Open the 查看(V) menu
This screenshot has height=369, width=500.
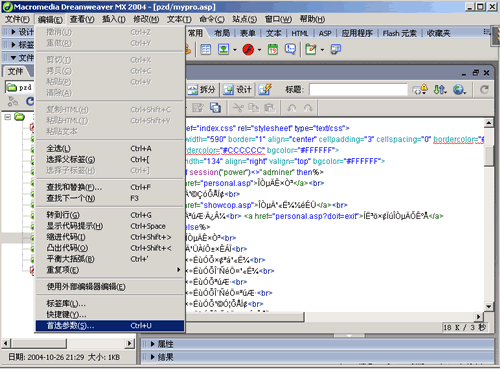(82, 19)
